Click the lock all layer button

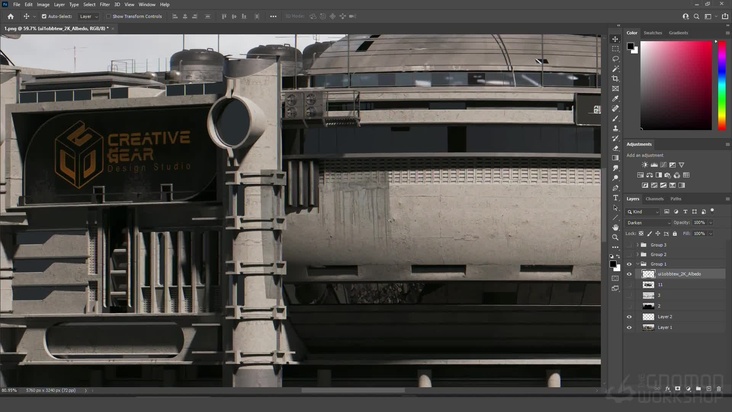[675, 234]
